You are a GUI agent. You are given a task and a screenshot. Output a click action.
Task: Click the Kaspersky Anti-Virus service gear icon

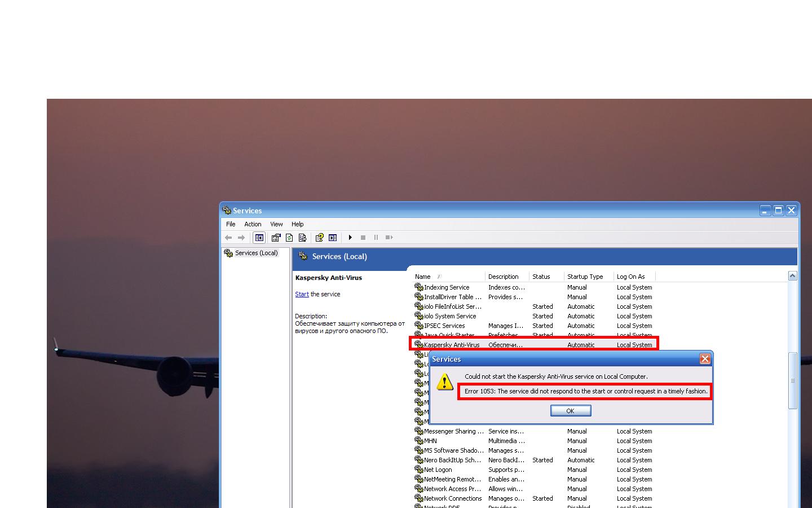click(x=418, y=344)
